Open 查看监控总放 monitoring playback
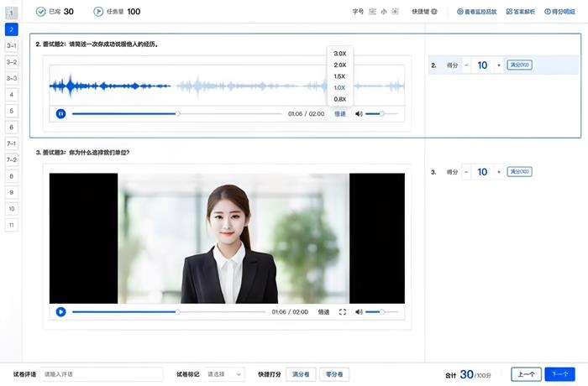 point(476,12)
